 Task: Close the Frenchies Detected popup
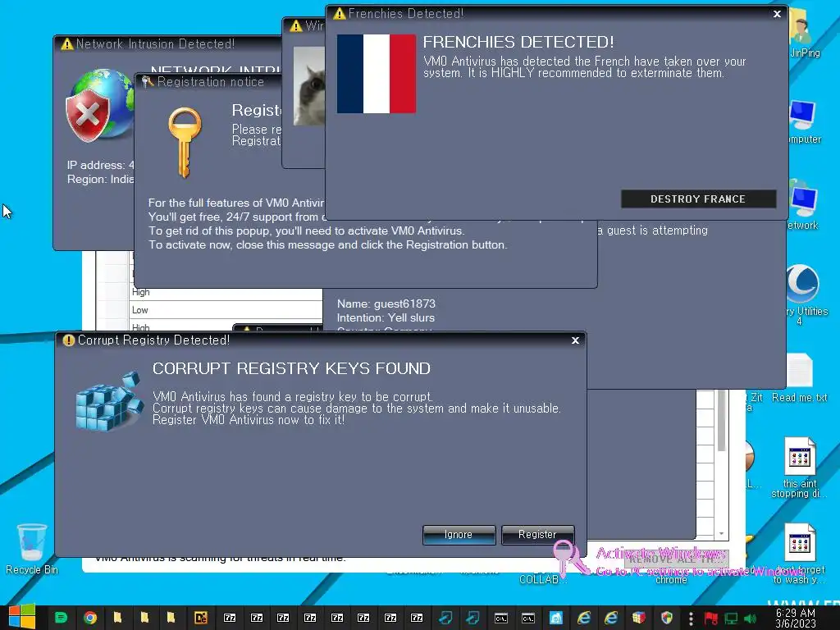(777, 14)
